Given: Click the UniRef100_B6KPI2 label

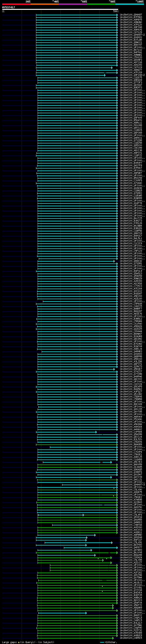Looking at the screenshot, I should pos(131,615).
